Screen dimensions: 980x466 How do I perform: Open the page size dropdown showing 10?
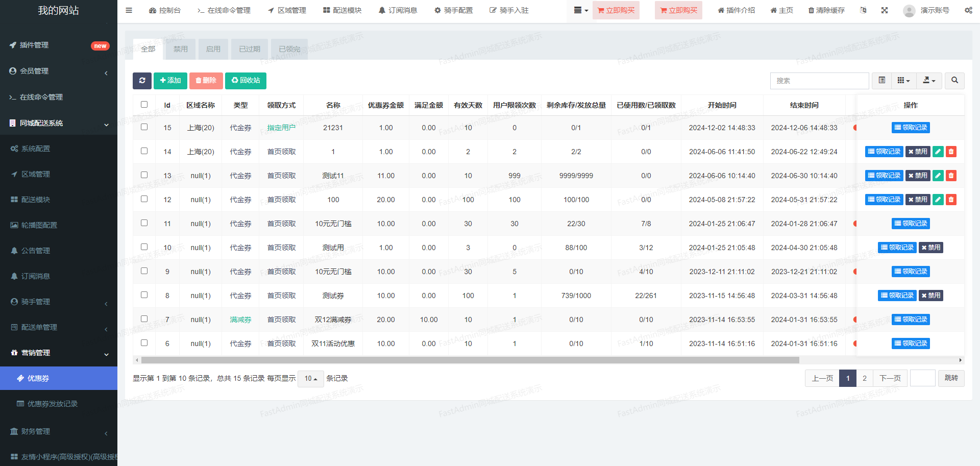310,379
